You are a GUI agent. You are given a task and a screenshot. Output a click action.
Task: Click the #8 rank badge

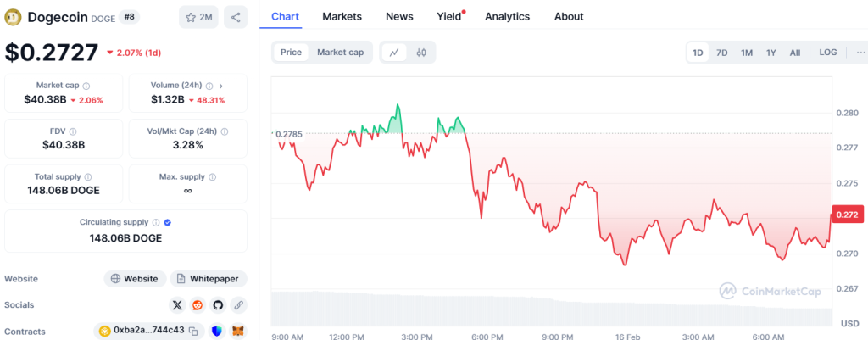coord(129,17)
